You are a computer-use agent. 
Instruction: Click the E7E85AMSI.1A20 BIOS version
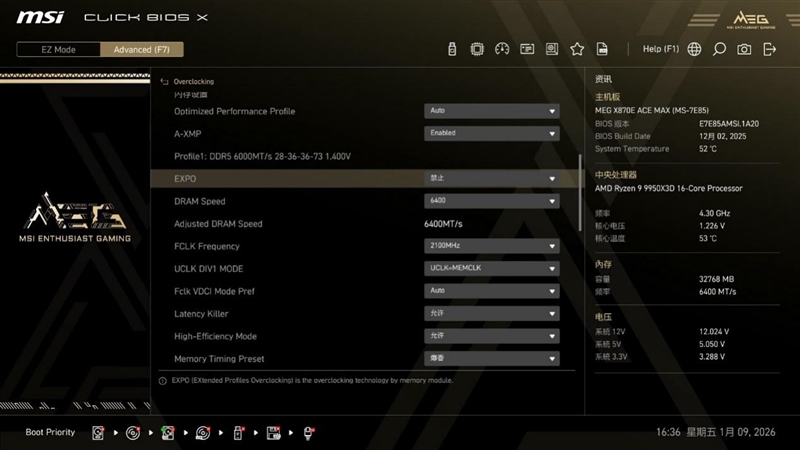pyautogui.click(x=729, y=123)
